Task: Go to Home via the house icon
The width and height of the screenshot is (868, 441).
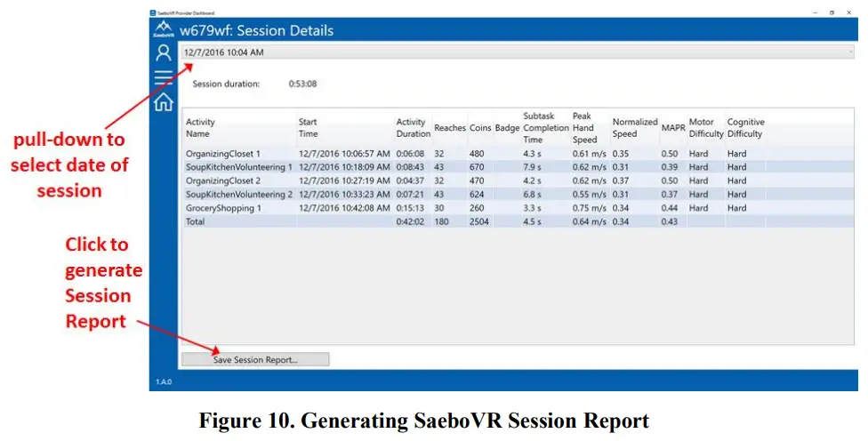Action: [164, 102]
